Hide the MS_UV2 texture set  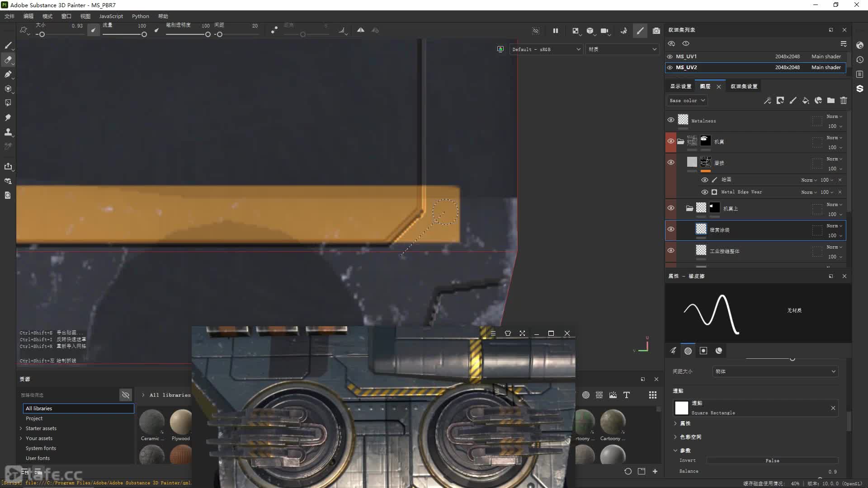[670, 67]
